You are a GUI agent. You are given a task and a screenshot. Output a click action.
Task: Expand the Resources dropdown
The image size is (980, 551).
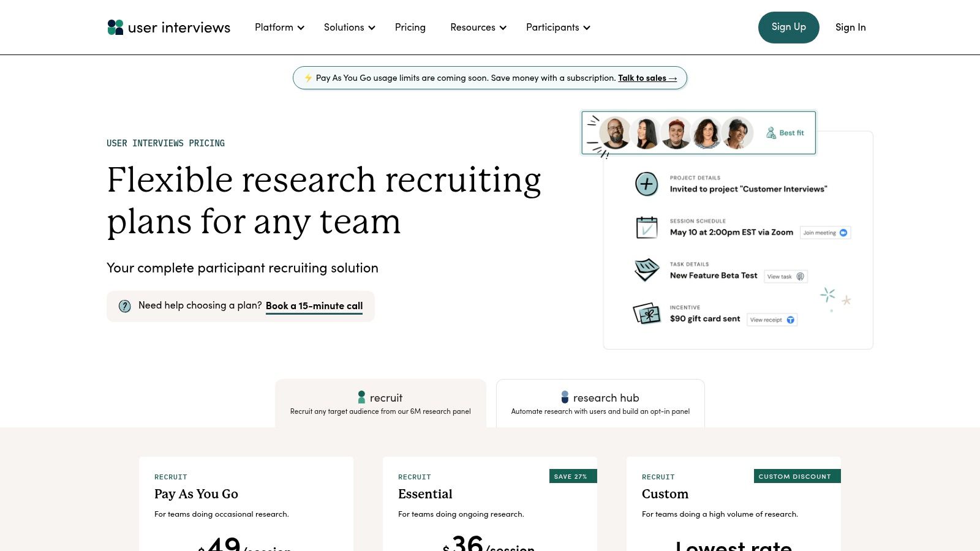(x=478, y=28)
